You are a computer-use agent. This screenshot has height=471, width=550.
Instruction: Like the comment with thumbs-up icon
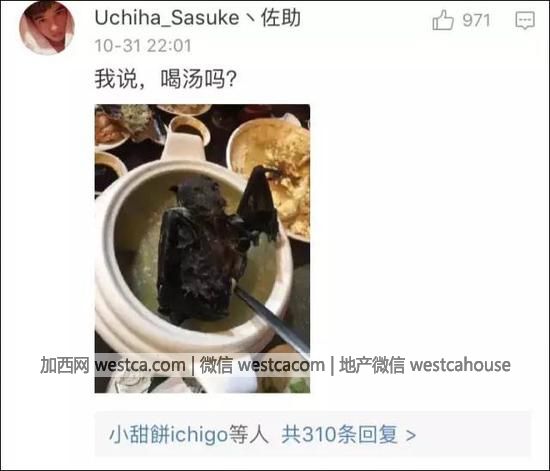click(x=443, y=20)
